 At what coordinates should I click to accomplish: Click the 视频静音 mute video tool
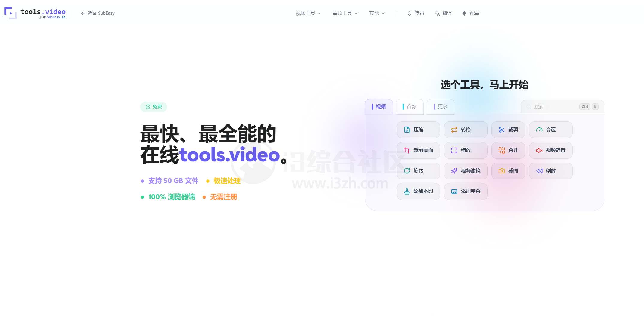point(551,150)
